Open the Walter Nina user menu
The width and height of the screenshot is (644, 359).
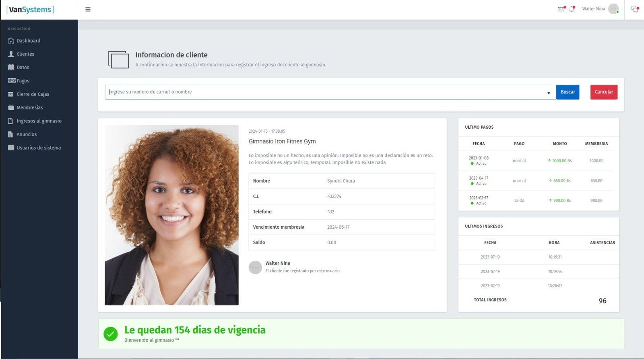point(593,9)
